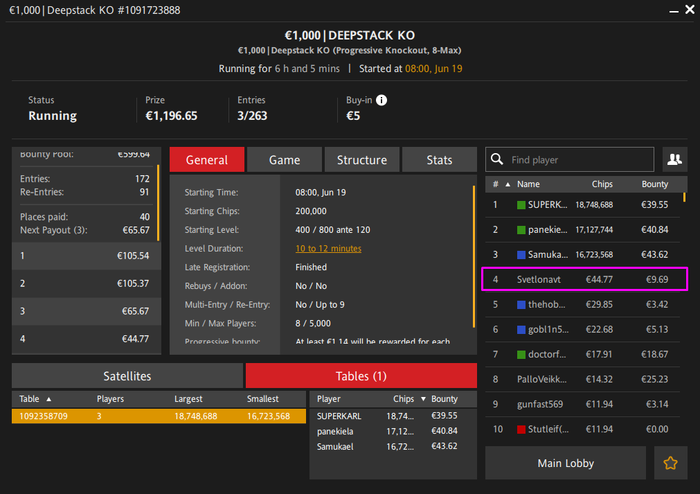Sort tables by Smallest column header
Viewport: 700px width, 494px height.
click(262, 399)
